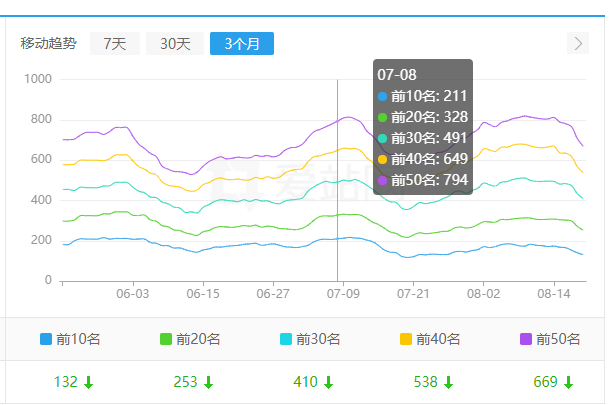The width and height of the screenshot is (610, 405).
Task: Click tooltip entry 前30名: 491
Action: click(422, 138)
